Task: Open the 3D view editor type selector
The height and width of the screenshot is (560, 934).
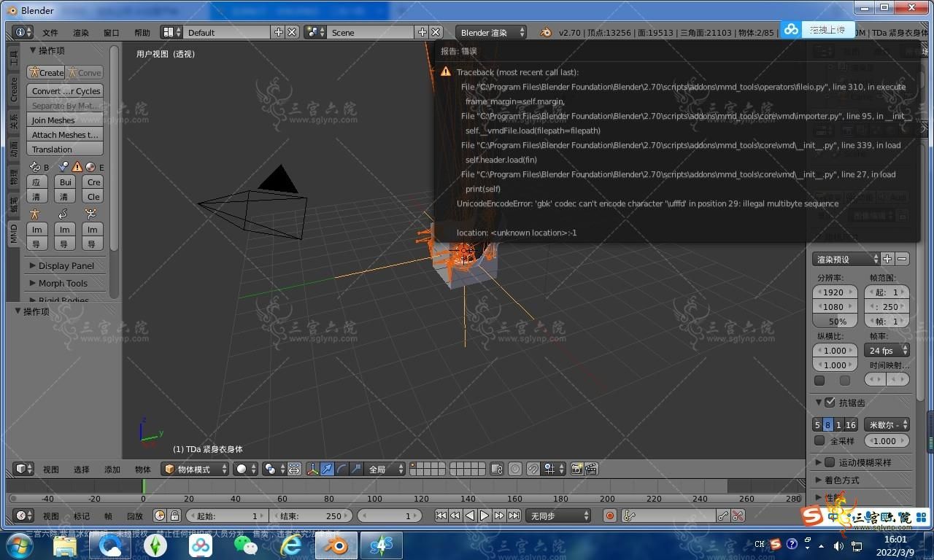Action: (x=24, y=469)
